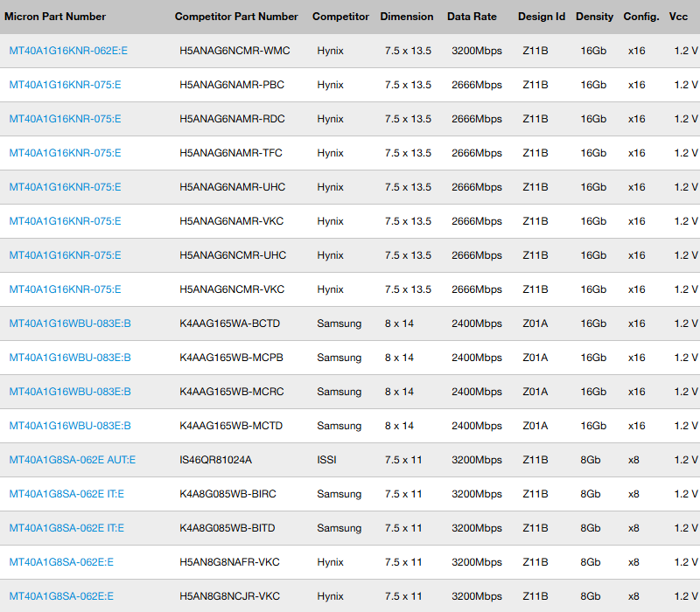Select the K4AAG165WB-MCTD competitor part cell

pyautogui.click(x=231, y=426)
